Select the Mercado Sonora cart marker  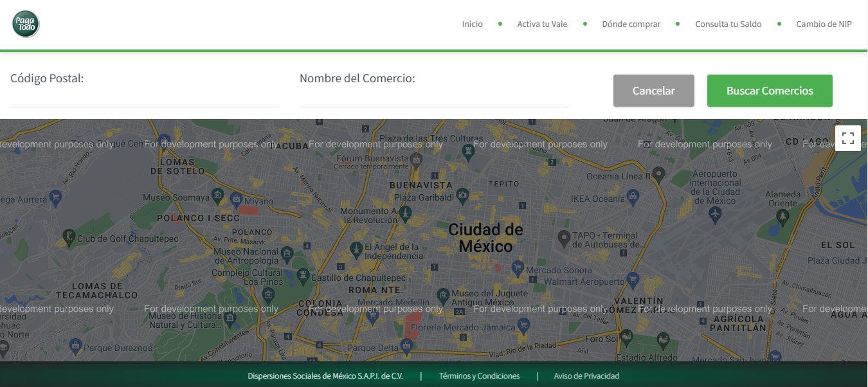click(518, 267)
